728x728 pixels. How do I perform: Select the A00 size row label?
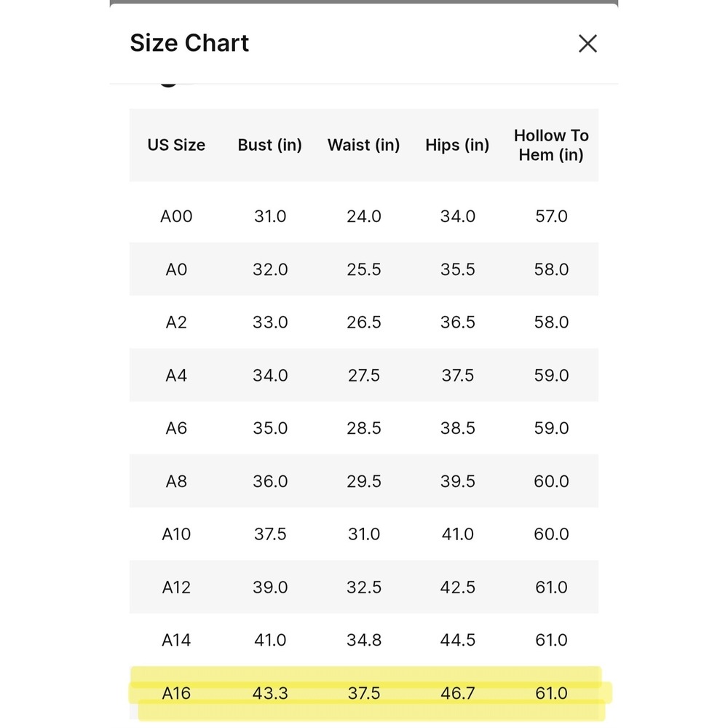coord(176,216)
